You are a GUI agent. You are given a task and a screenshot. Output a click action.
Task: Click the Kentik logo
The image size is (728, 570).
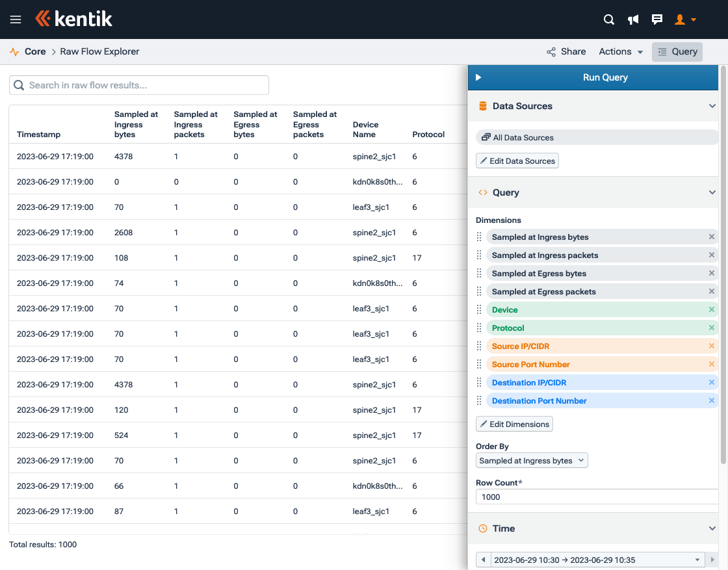(73, 19)
